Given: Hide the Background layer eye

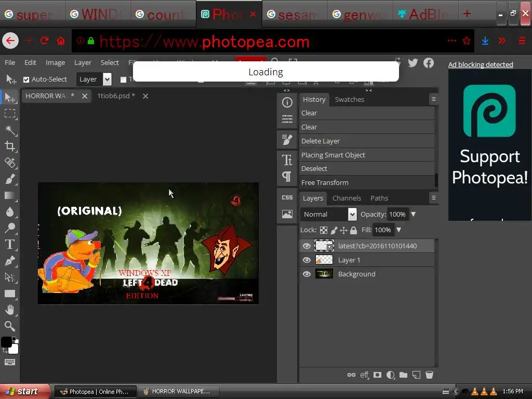Looking at the screenshot, I should coord(307,274).
